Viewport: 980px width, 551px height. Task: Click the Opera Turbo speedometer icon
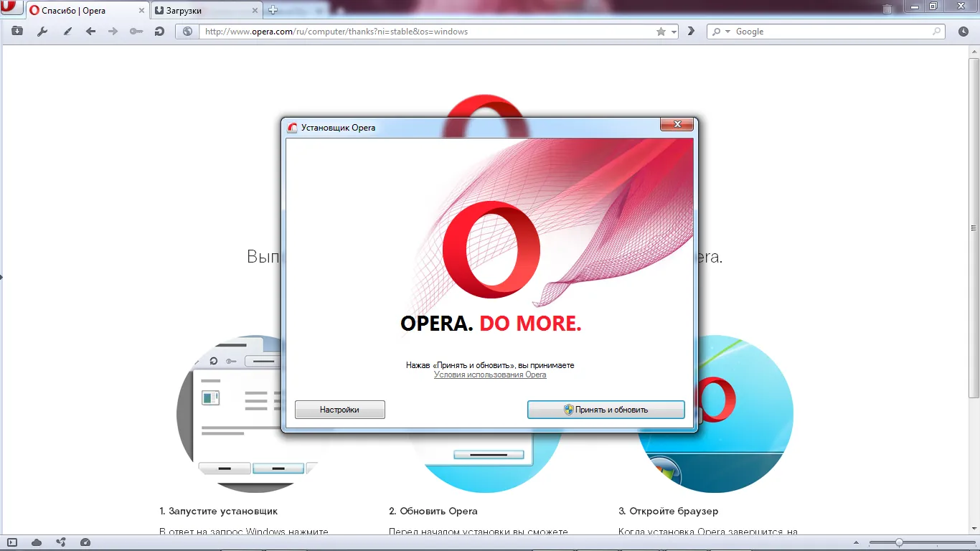pos(85,542)
